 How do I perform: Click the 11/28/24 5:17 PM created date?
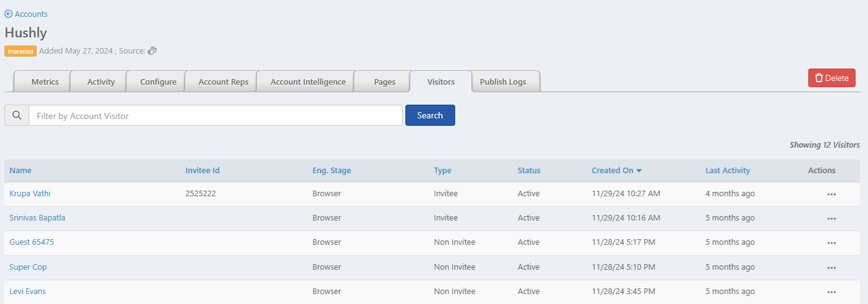(624, 242)
